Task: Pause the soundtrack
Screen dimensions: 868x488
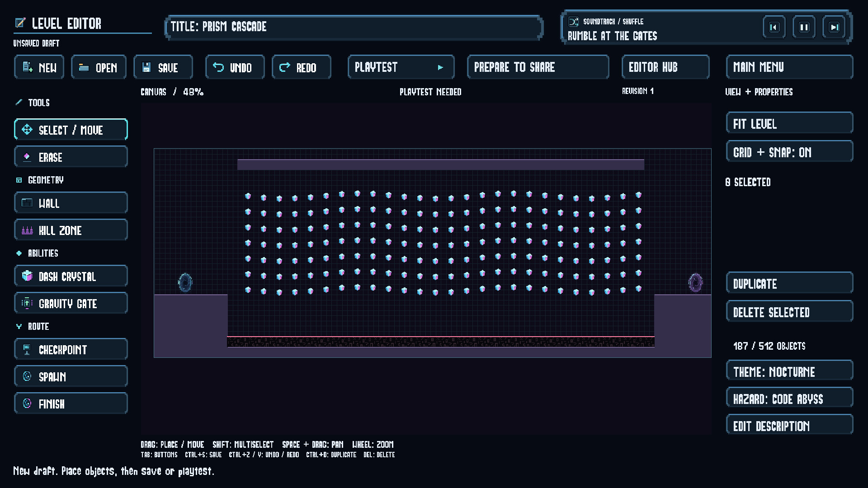Action: [x=804, y=27]
